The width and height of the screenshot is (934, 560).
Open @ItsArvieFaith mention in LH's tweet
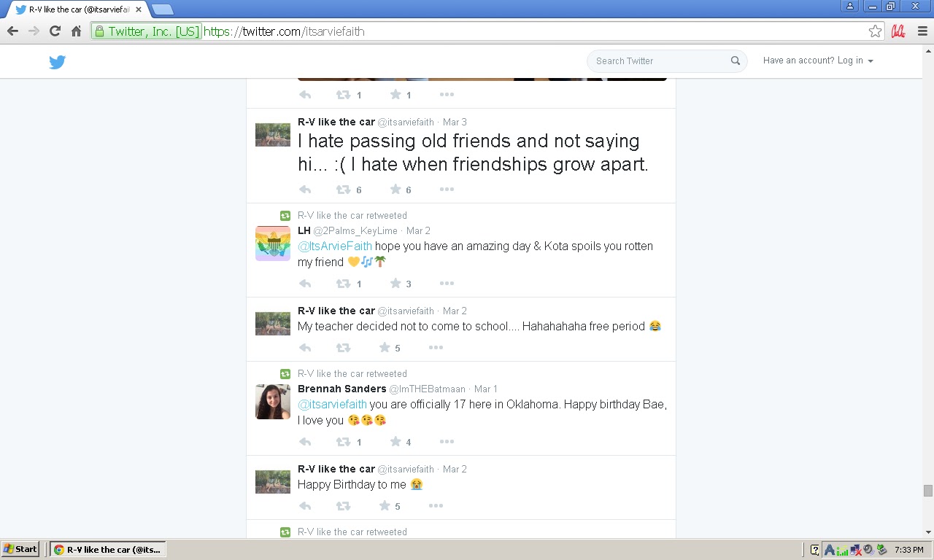335,246
